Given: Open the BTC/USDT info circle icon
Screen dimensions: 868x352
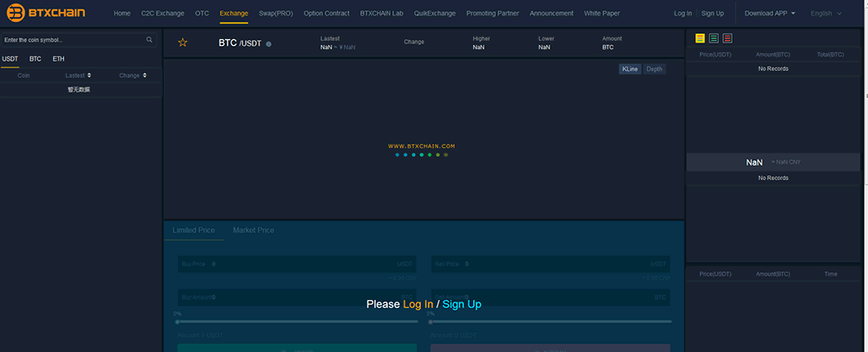Looking at the screenshot, I should coord(268,43).
